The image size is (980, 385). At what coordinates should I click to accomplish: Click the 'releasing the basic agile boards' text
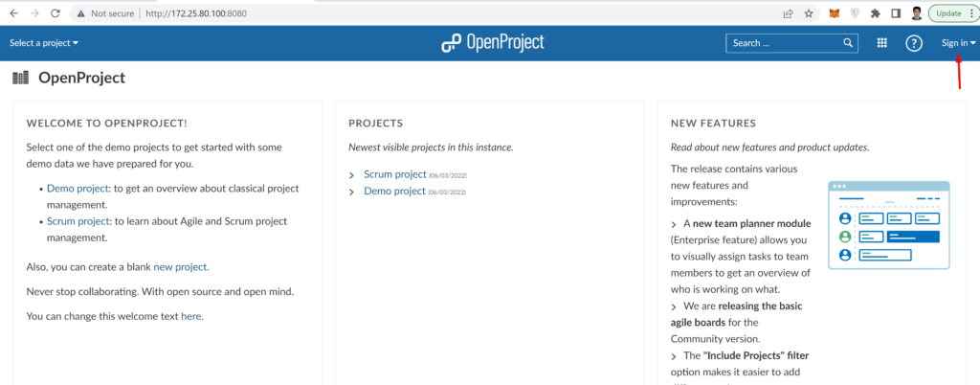click(x=736, y=314)
